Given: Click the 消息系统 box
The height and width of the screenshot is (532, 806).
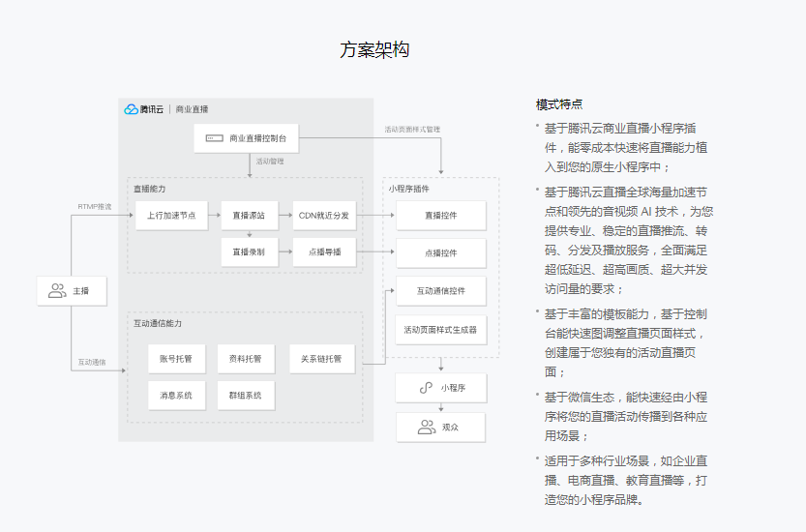Looking at the screenshot, I should point(176,396).
